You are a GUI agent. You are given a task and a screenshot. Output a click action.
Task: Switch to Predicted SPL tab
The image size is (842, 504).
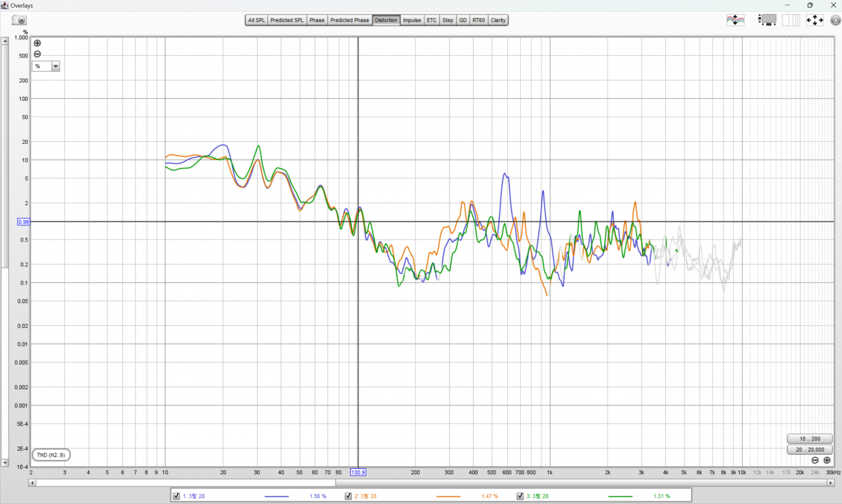287,20
